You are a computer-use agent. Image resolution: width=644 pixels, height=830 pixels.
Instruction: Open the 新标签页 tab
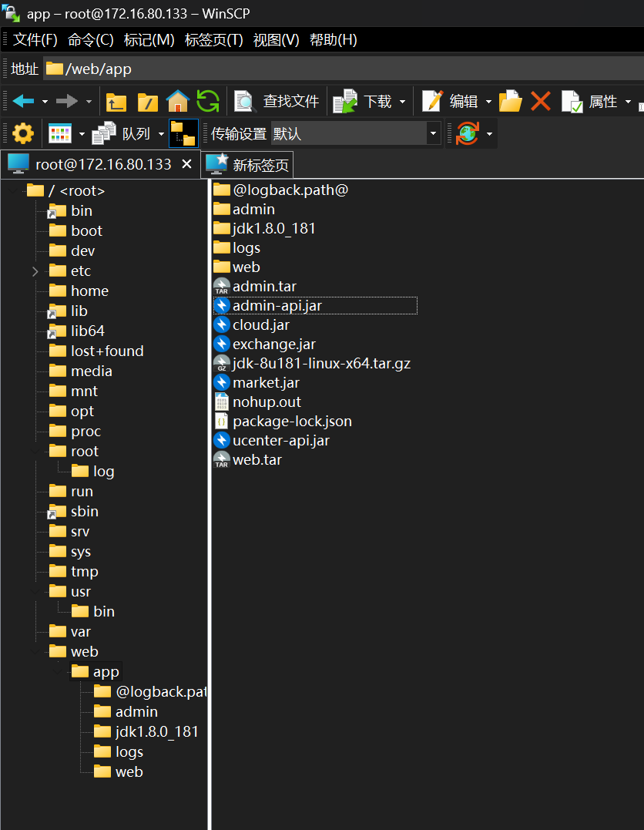tap(247, 165)
